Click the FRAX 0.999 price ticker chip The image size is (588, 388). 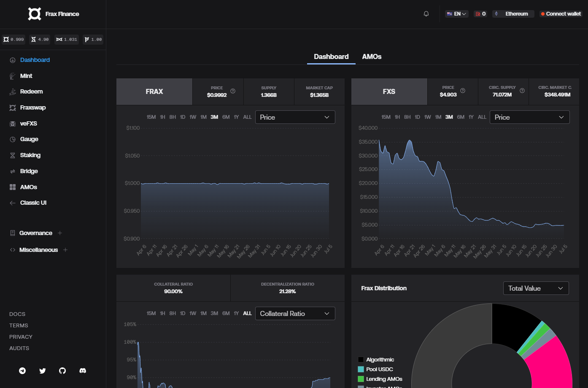coord(13,40)
